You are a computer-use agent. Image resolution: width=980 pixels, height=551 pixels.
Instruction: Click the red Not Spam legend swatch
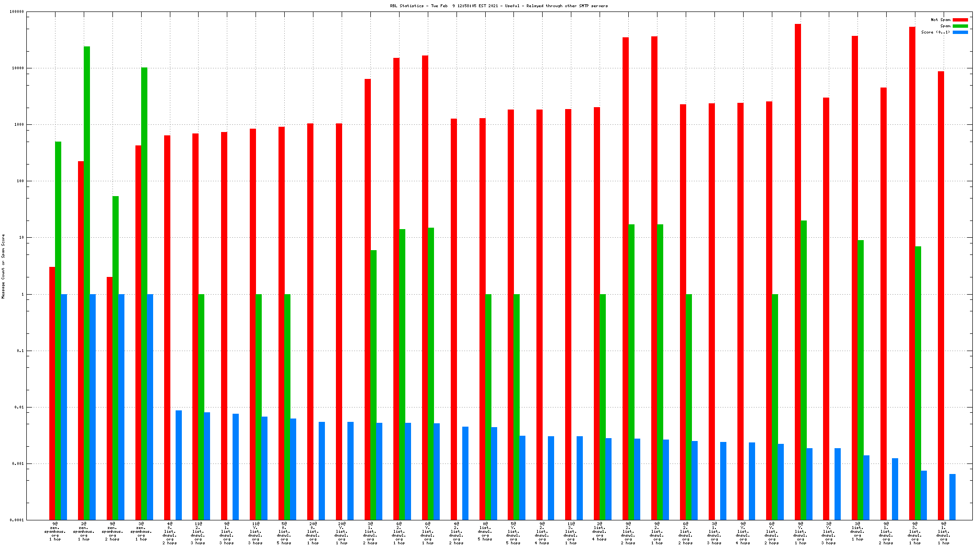point(960,20)
